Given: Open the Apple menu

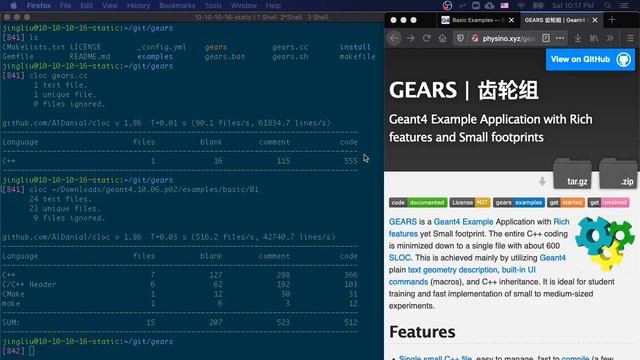Looking at the screenshot, I should 13,5.
